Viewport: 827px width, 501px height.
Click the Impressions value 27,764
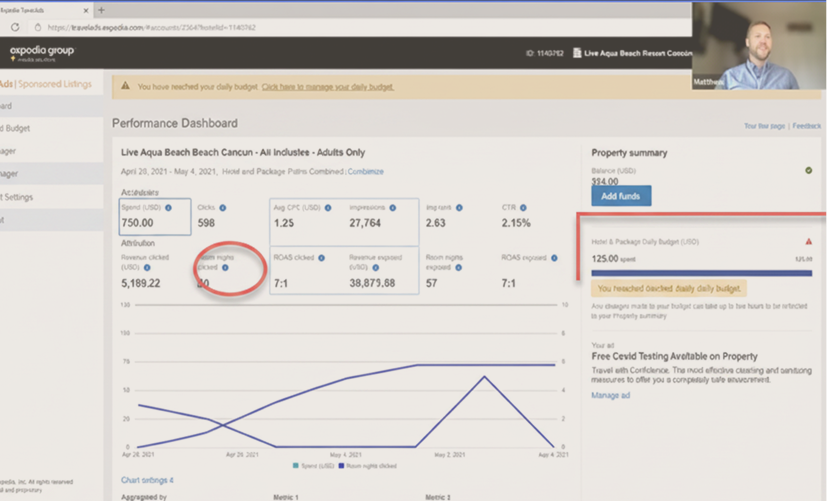(365, 223)
